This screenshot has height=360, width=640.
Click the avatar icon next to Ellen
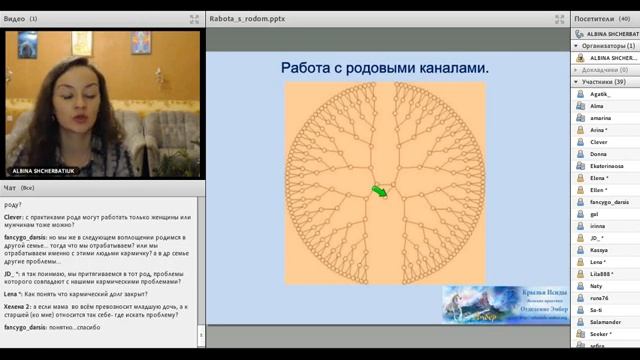(x=580, y=190)
